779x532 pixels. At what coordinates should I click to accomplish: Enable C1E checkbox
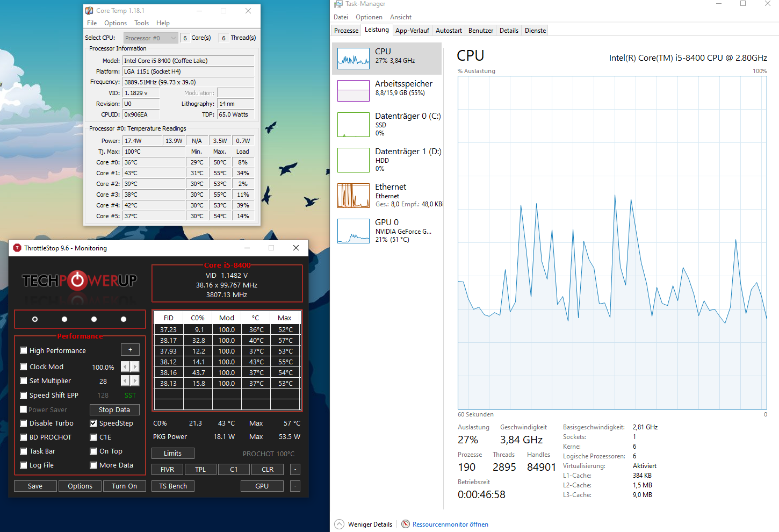[x=93, y=437]
